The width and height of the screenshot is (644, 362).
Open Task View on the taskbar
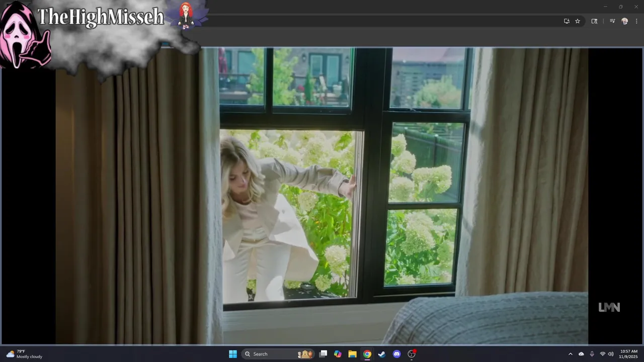click(x=324, y=354)
